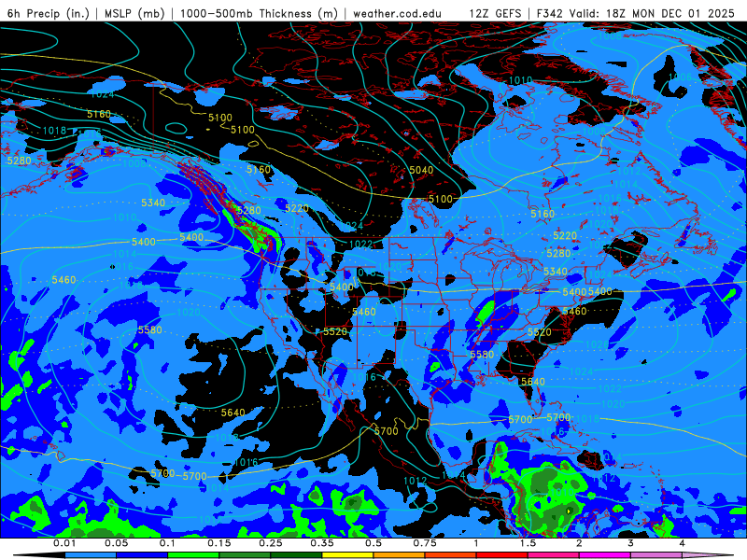Click the '5640' label over Florida
This screenshot has width=747, height=560.
click(x=533, y=382)
